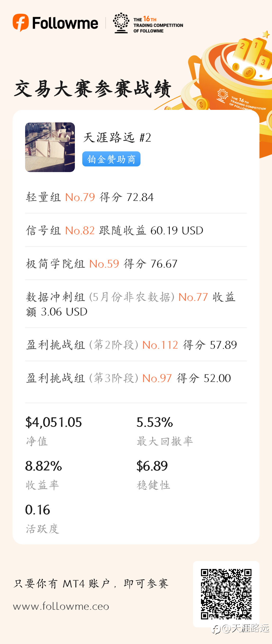Click 盈利挑战组 第3阶段 No.97 row

pyautogui.click(x=136, y=378)
